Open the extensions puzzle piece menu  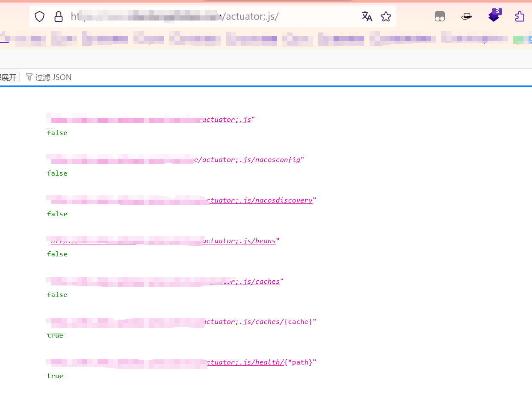pyautogui.click(x=520, y=17)
